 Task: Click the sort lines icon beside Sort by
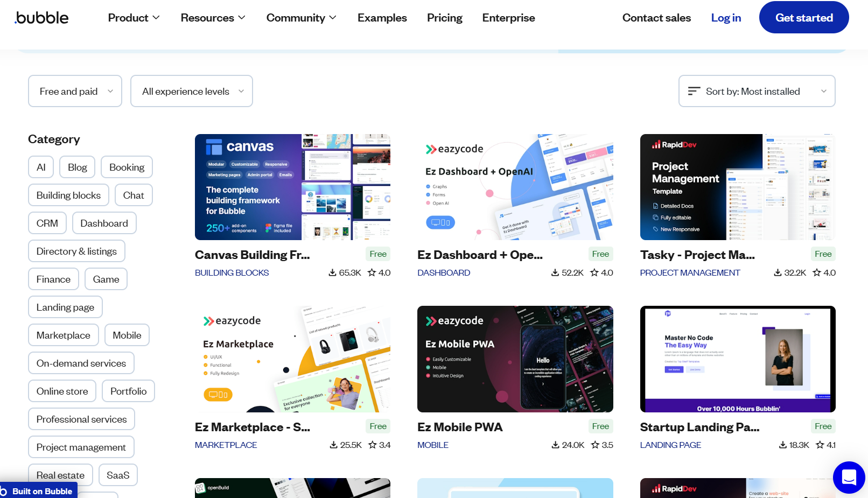(694, 91)
